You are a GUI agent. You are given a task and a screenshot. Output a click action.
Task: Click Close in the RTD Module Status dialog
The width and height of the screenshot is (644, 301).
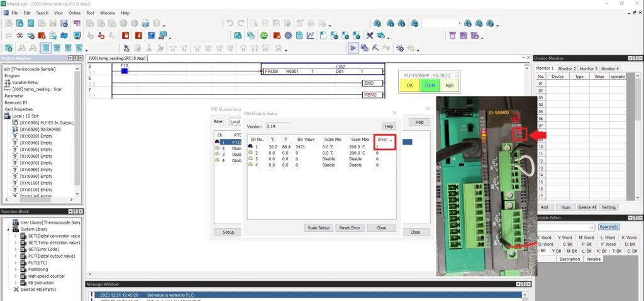pos(381,228)
